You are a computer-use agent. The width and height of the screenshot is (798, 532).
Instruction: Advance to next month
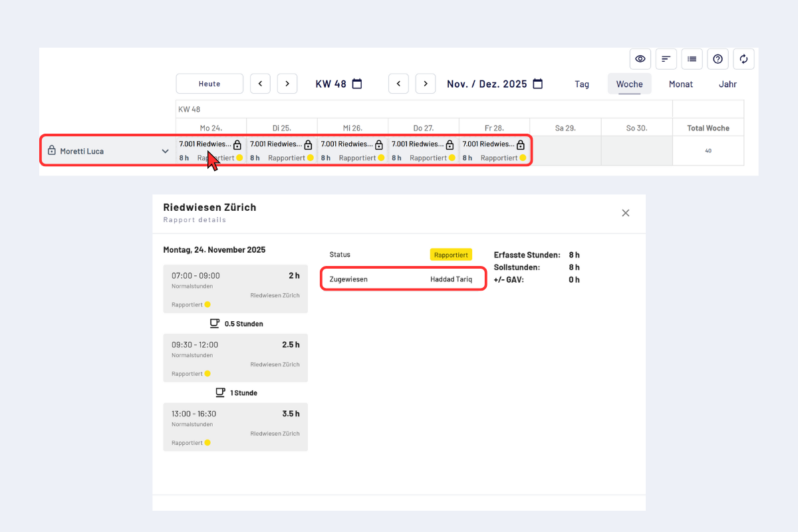425,84
